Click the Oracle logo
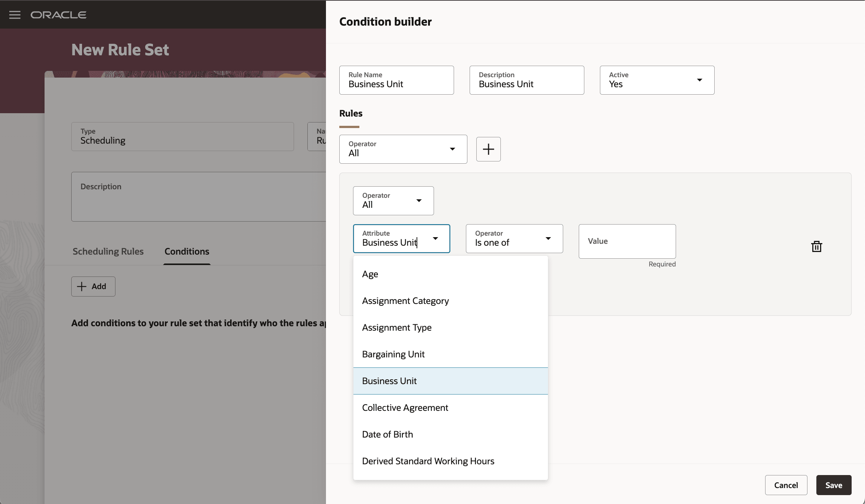 (58, 14)
